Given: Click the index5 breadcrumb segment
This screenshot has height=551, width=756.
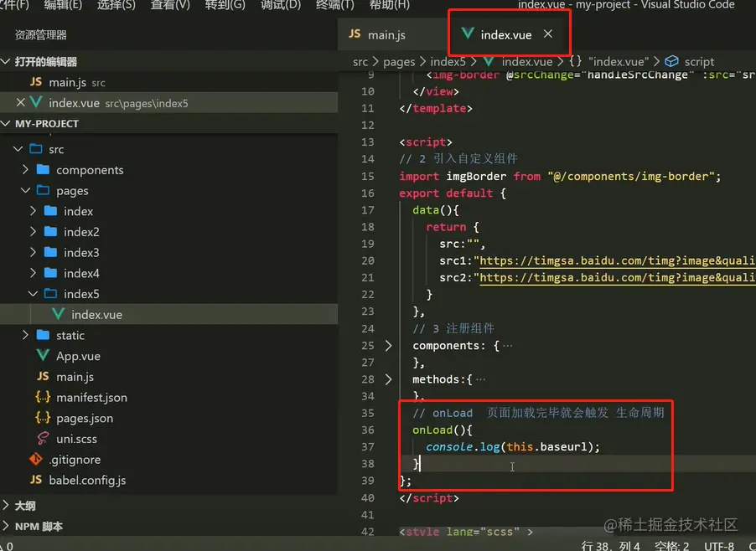Looking at the screenshot, I should (x=448, y=62).
